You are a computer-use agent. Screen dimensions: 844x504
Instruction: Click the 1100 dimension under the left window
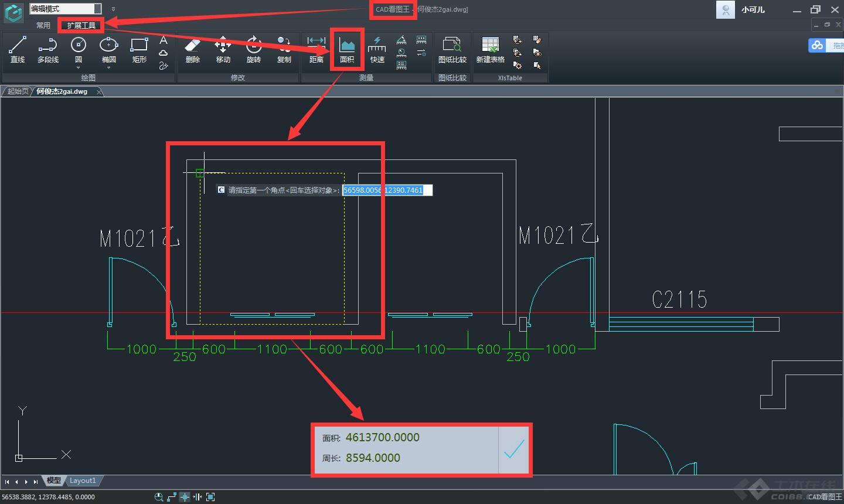coord(272,349)
